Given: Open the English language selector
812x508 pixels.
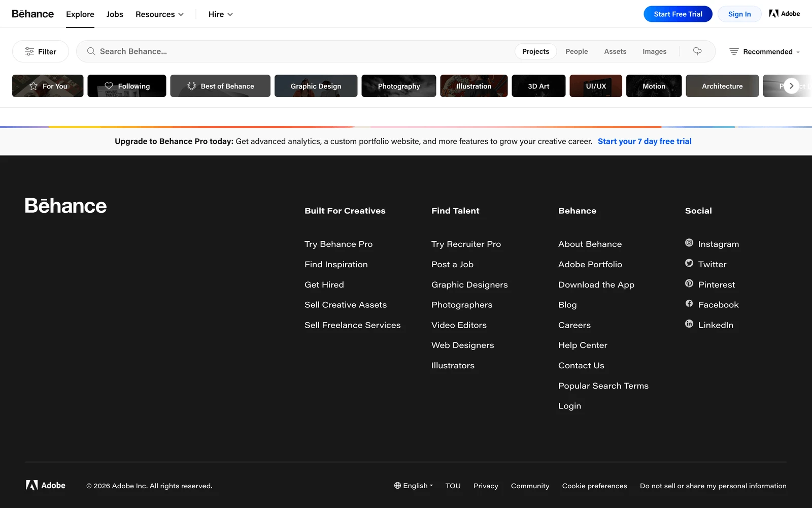Looking at the screenshot, I should pyautogui.click(x=414, y=486).
